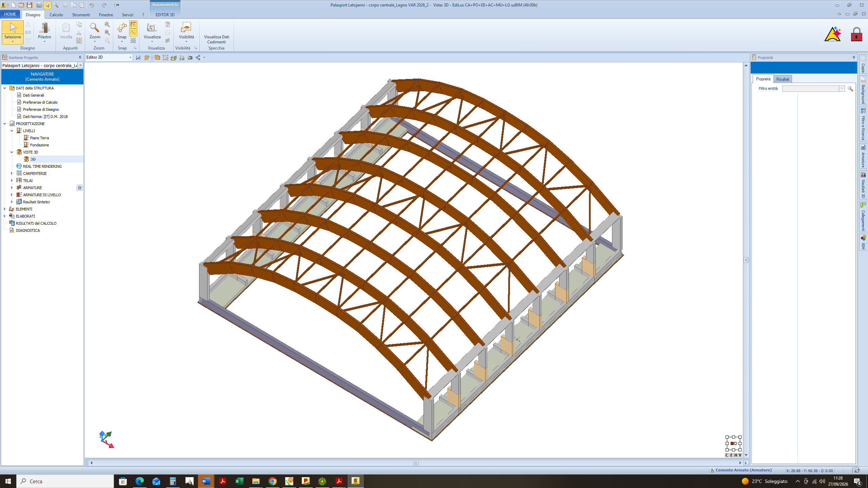
Task: Click the Snap tool icon
Action: tap(122, 28)
